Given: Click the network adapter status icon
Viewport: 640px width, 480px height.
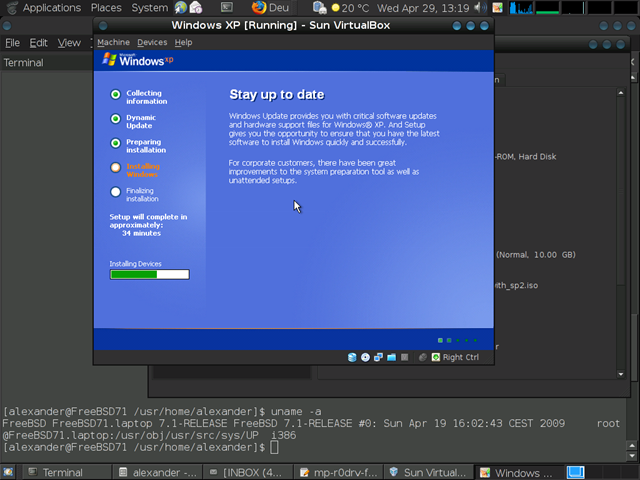Looking at the screenshot, I should coord(378,357).
